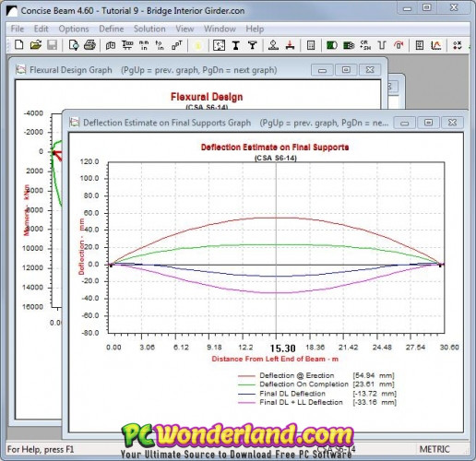This screenshot has width=476, height=461.
Task: Select the I-beam section icon
Action: pyautogui.click(x=236, y=45)
